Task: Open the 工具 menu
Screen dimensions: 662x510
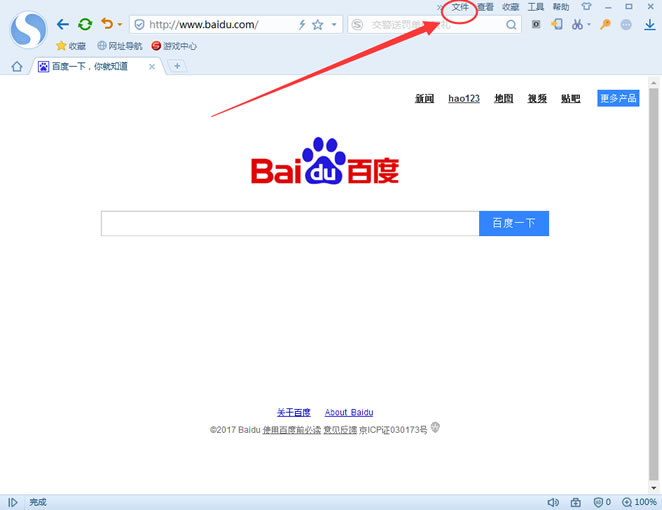Action: coord(536,7)
